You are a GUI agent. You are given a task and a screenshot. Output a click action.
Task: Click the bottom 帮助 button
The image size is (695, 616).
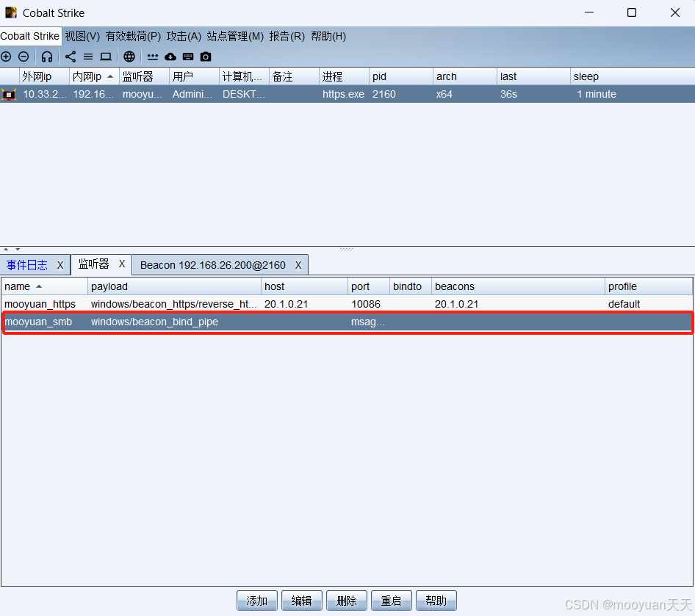[x=436, y=601]
